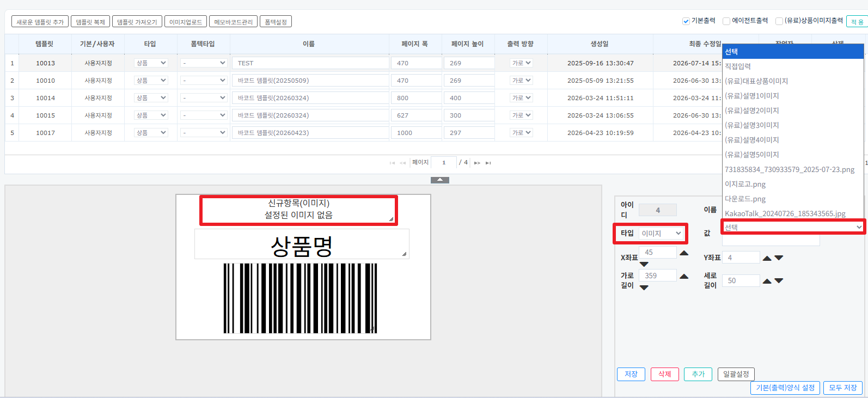Click the 템플릿 복제 button

coord(90,22)
